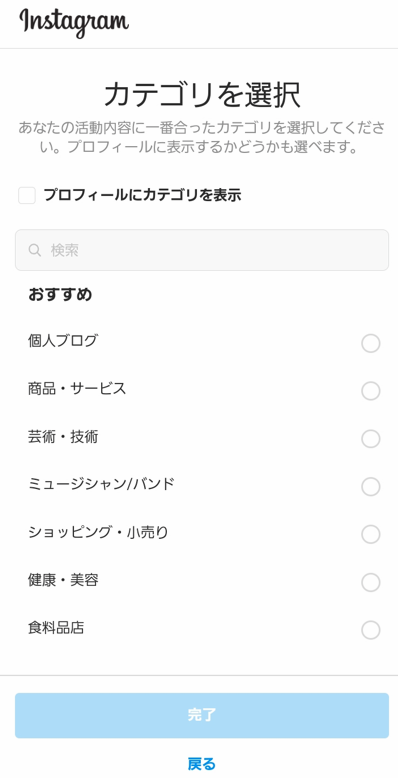Focus the 検索 category search field
Image resolution: width=398 pixels, height=778 pixels.
202,250
